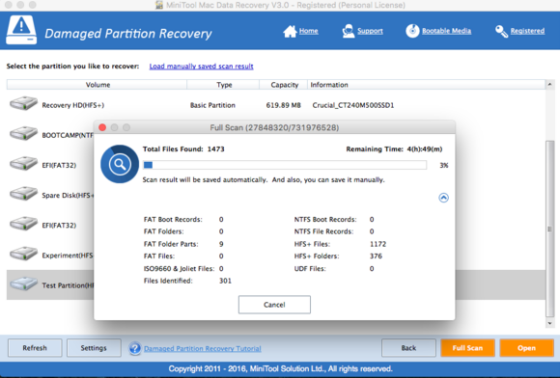Image resolution: width=560 pixels, height=378 pixels.
Task: Click the 619.89 MB capacity value
Action: coord(283,105)
